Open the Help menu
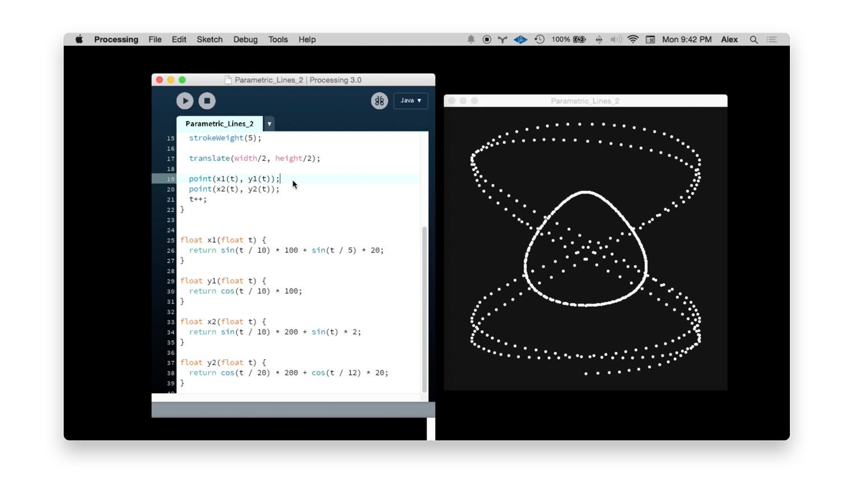Viewport: 853px width, 504px height. point(307,39)
